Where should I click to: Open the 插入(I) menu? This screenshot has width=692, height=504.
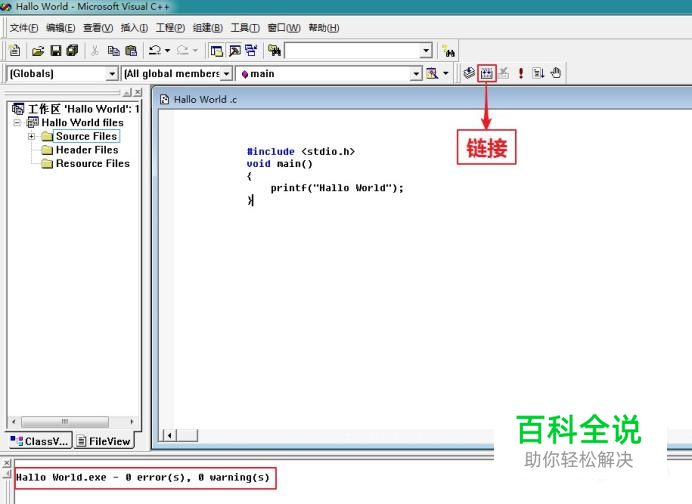[x=134, y=28]
